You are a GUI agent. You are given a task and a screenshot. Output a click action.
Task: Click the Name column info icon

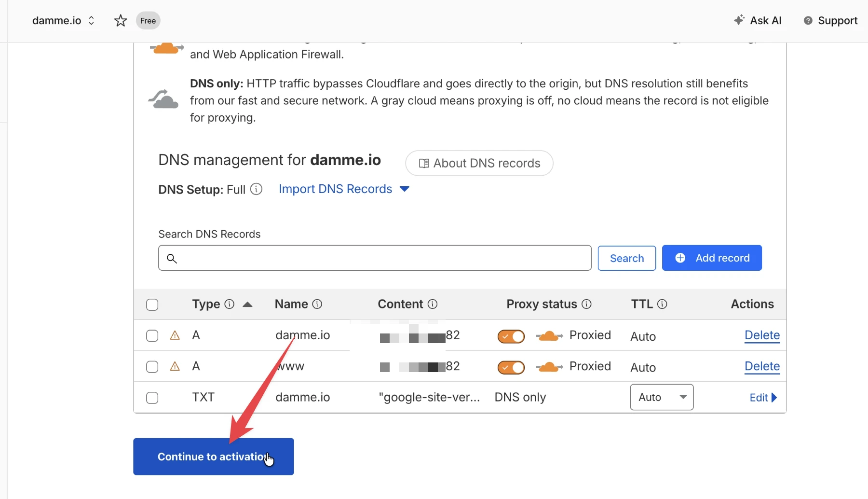coord(317,304)
